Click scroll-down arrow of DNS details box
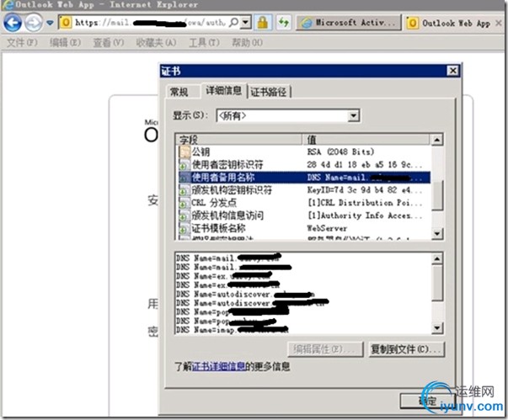Screen dimensions: 508x420 coord(437,328)
